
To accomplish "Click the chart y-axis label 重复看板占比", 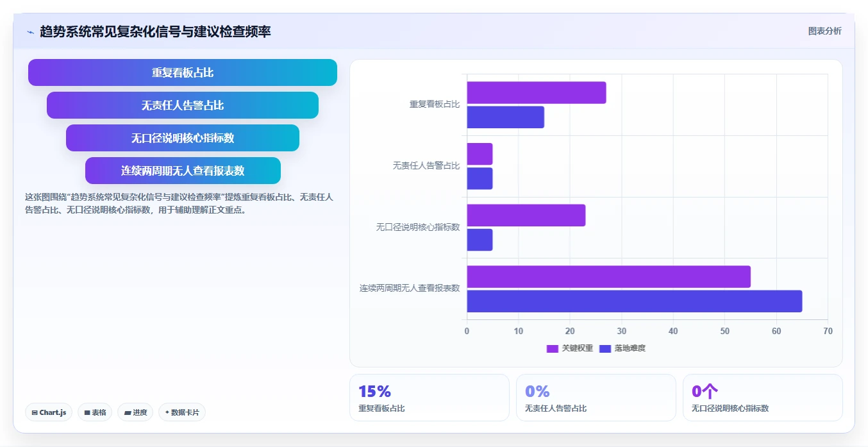I will point(435,105).
